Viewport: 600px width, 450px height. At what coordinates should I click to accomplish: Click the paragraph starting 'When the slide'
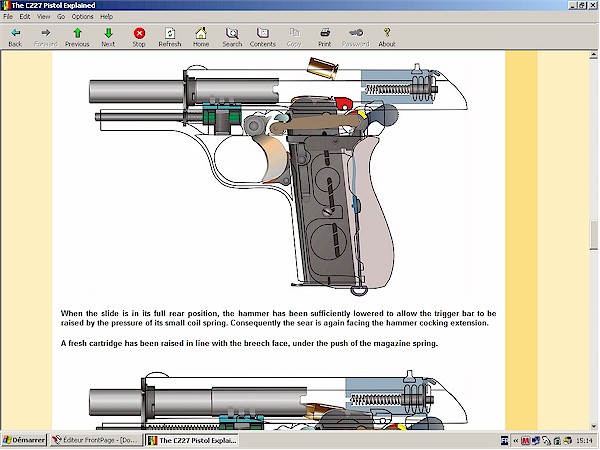278,318
